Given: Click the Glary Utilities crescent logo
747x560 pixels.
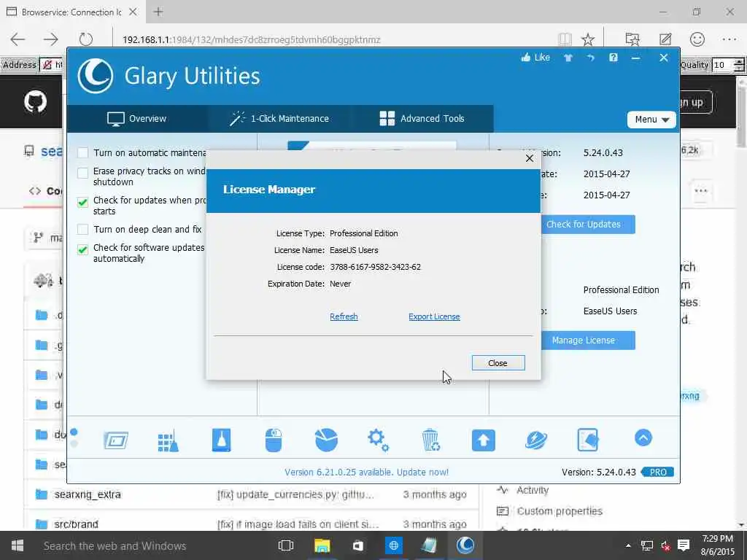Looking at the screenshot, I should point(96,76).
